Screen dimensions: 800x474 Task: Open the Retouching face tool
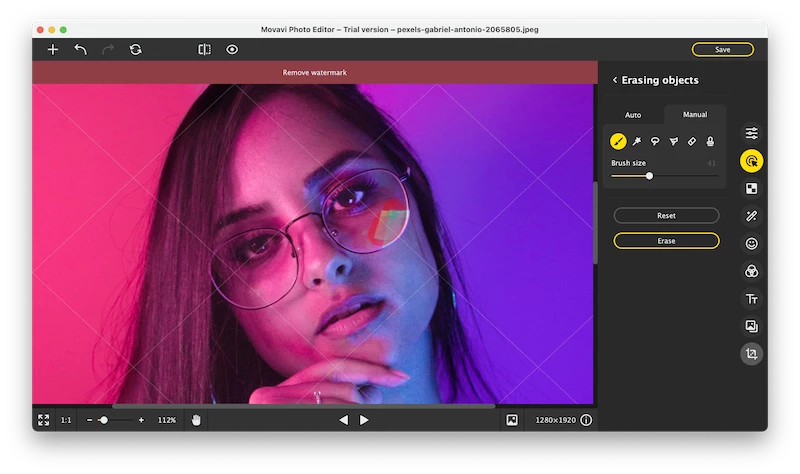(x=752, y=244)
